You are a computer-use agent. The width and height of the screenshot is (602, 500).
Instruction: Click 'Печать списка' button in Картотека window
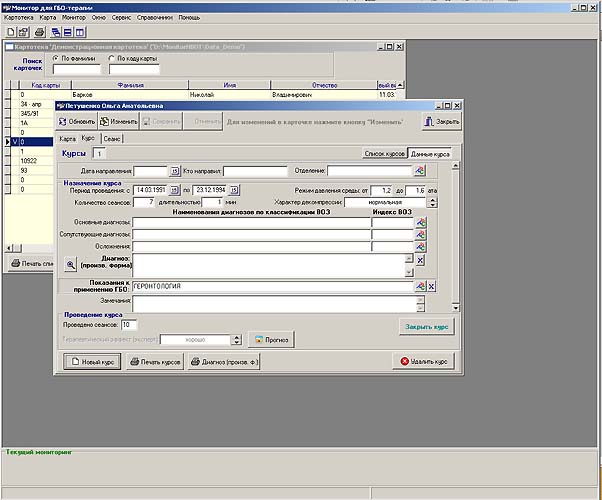[31, 263]
